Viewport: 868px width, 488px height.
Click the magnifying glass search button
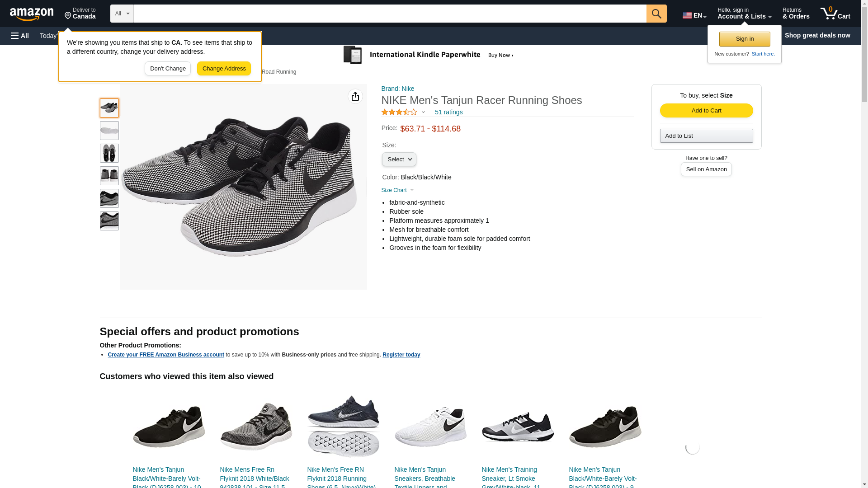click(656, 14)
